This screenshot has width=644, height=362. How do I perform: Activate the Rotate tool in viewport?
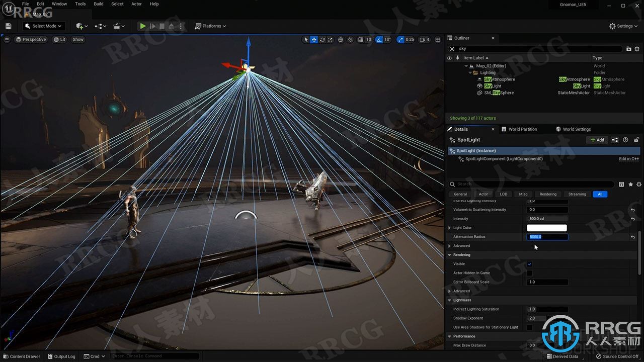point(323,39)
